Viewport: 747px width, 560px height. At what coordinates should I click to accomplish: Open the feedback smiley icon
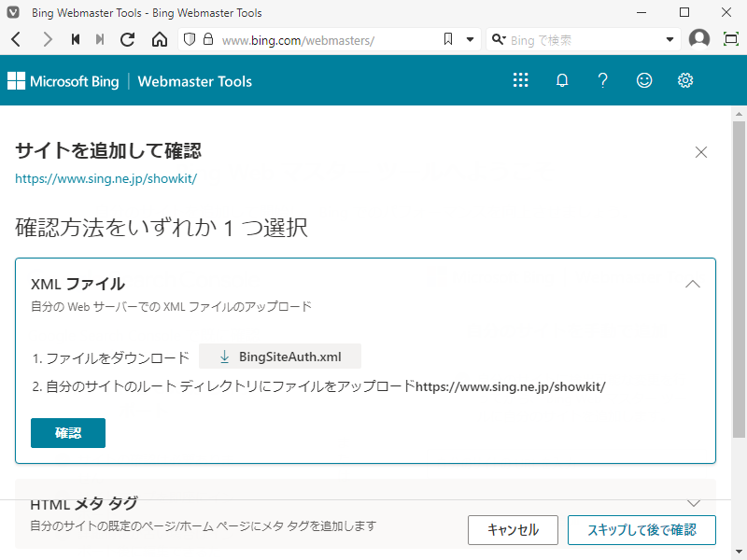click(x=644, y=80)
